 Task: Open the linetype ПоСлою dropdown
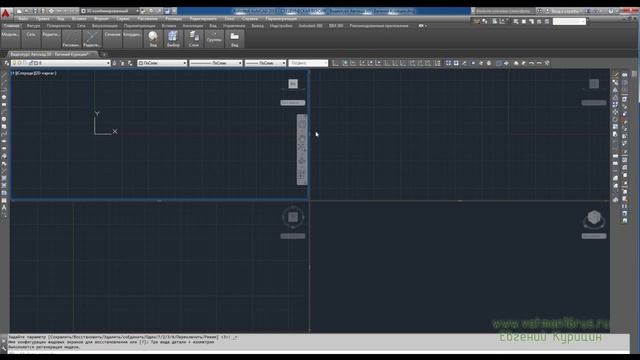216,63
